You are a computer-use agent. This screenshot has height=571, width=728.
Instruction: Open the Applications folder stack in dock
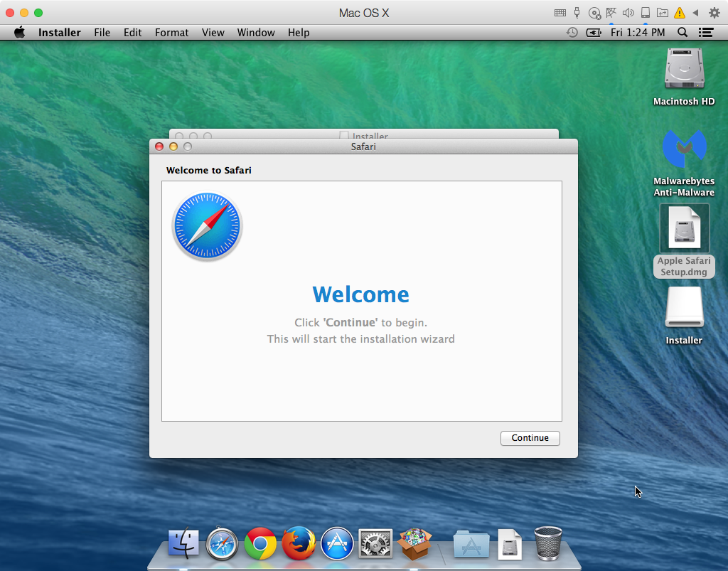pyautogui.click(x=471, y=545)
